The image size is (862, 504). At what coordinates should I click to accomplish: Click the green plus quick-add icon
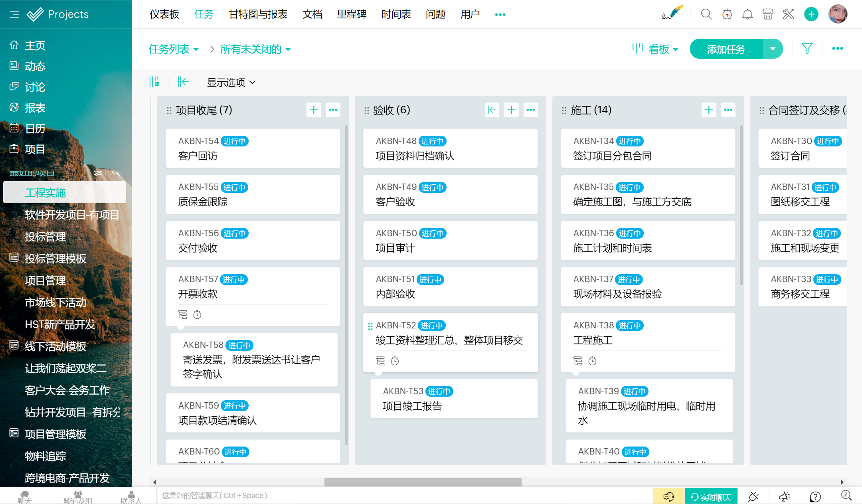811,14
